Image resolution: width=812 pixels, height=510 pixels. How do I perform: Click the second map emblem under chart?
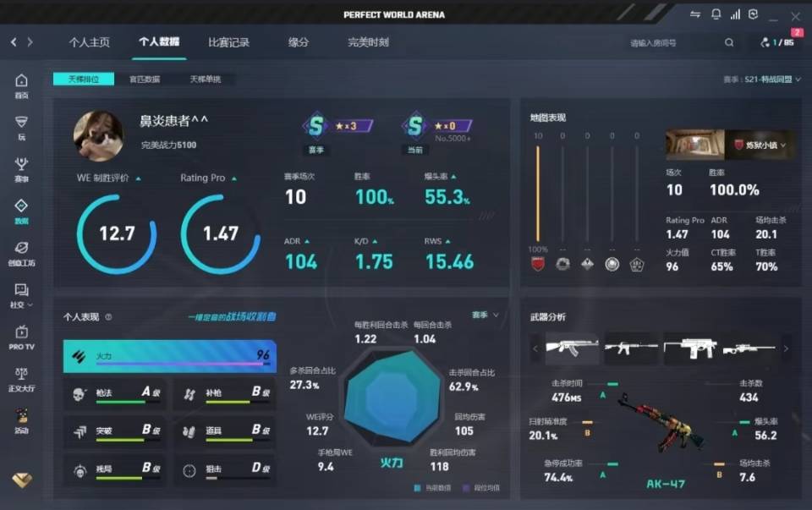(x=562, y=264)
